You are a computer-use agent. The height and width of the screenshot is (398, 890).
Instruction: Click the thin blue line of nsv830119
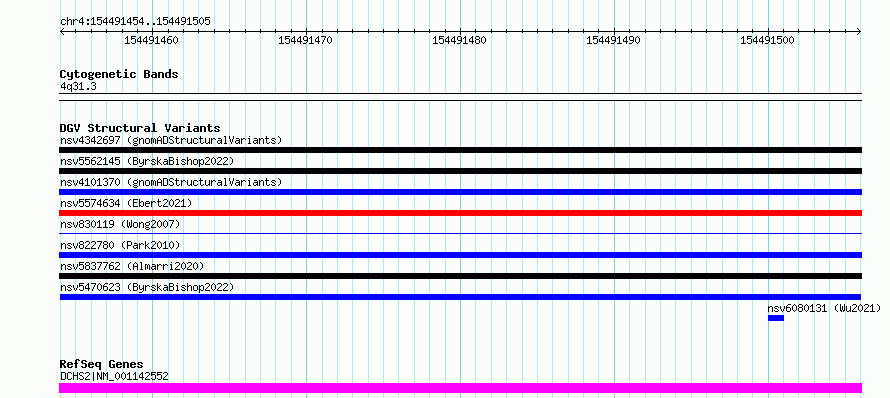click(x=460, y=233)
